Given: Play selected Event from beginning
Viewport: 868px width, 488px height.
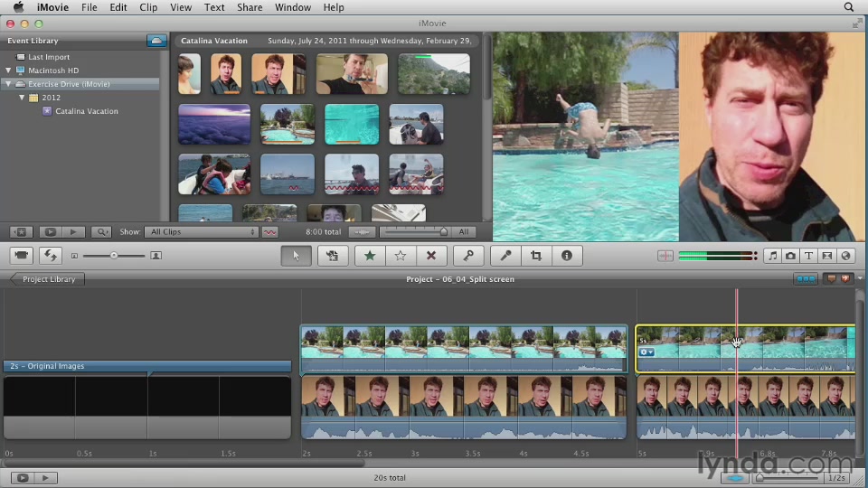Looking at the screenshot, I should pyautogui.click(x=72, y=232).
